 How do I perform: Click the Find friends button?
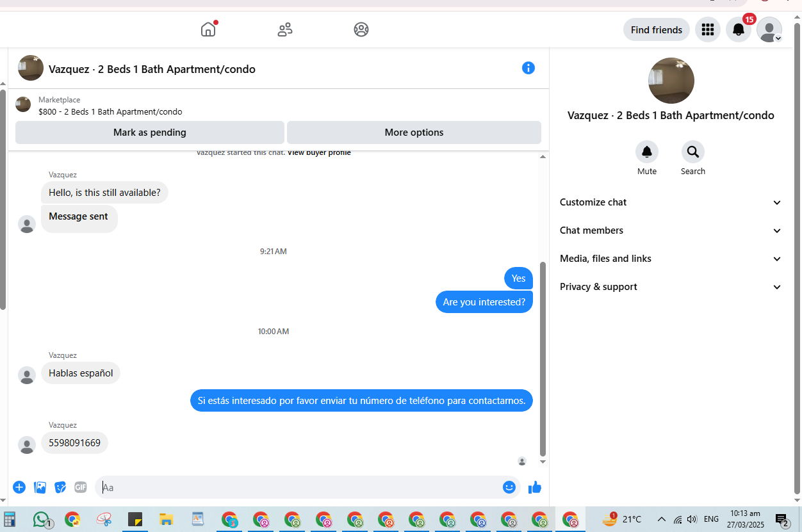(657, 29)
